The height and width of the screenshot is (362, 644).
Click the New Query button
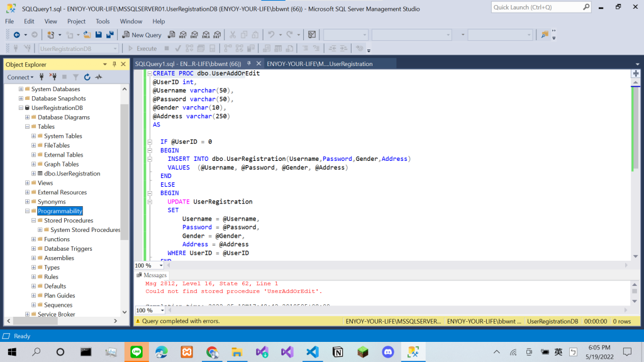[142, 35]
